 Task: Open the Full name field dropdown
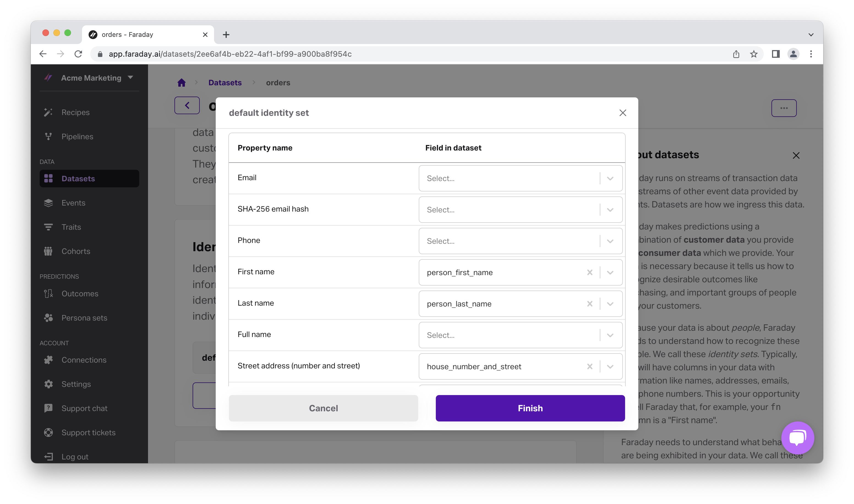610,335
